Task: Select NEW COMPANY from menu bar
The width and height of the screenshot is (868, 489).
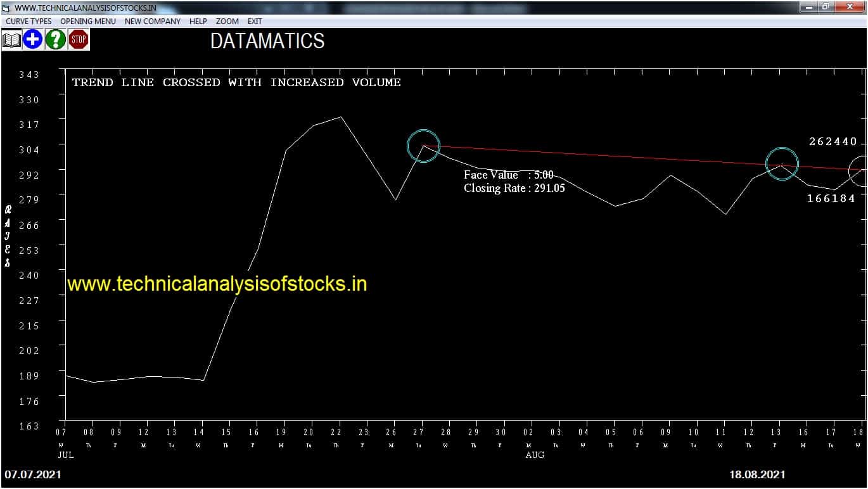Action: click(x=152, y=21)
